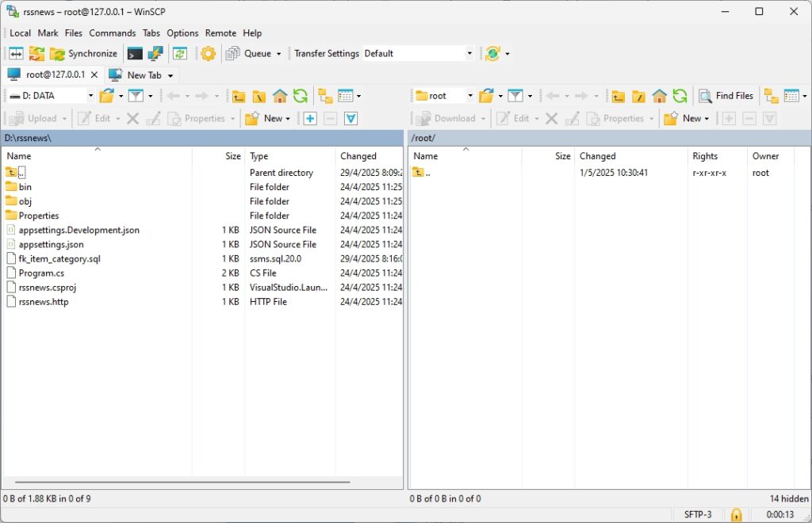Image resolution: width=812 pixels, height=523 pixels.
Task: Open the Options menu
Action: coord(182,33)
